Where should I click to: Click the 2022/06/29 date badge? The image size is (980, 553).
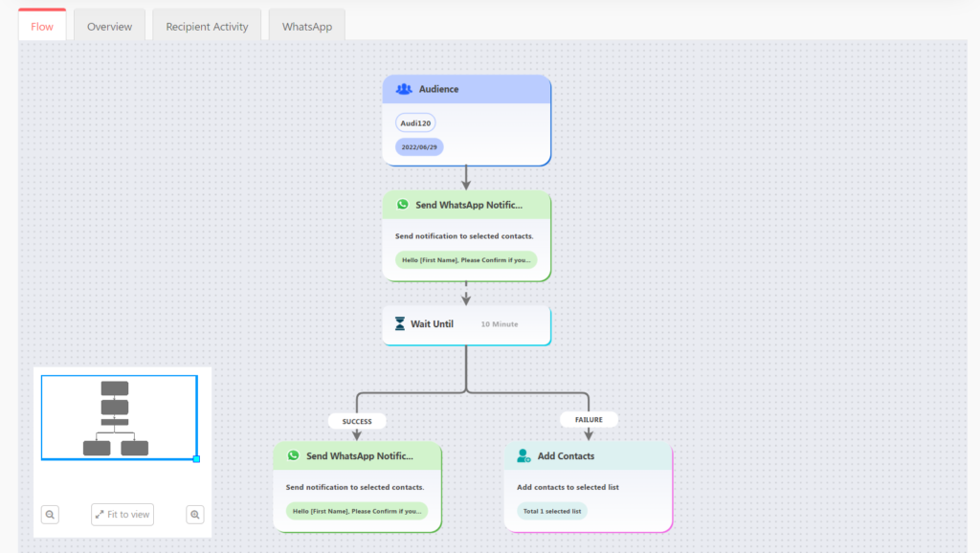pos(419,147)
